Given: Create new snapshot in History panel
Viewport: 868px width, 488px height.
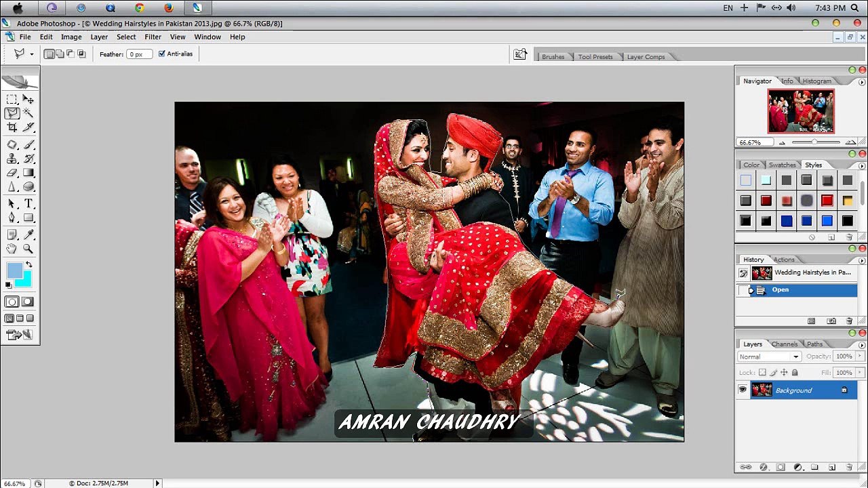Looking at the screenshot, I should click(x=831, y=321).
